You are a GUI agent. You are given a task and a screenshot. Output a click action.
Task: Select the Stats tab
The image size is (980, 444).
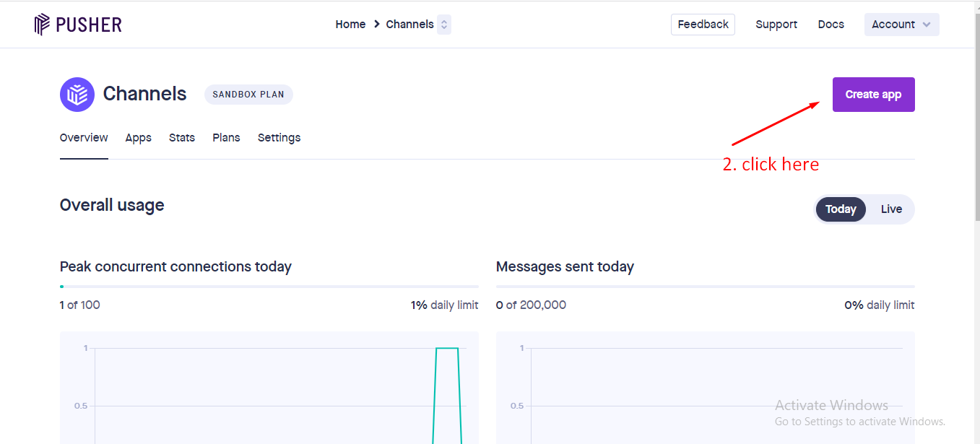pos(182,138)
